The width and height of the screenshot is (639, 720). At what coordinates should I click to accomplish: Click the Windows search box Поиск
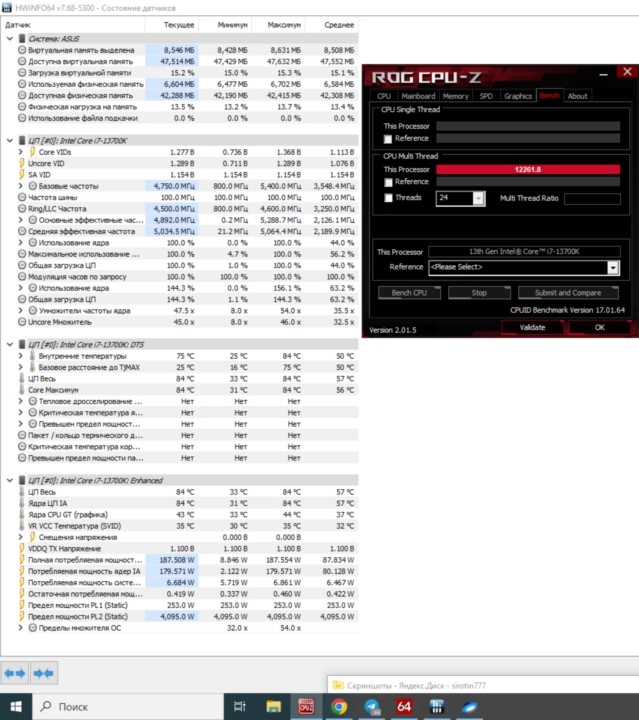click(x=128, y=707)
